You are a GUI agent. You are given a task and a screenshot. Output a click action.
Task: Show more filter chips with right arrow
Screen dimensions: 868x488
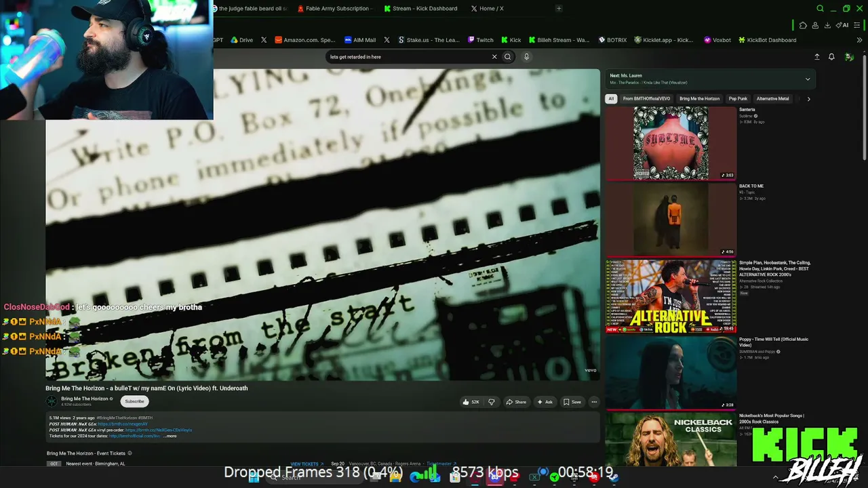pos(808,99)
